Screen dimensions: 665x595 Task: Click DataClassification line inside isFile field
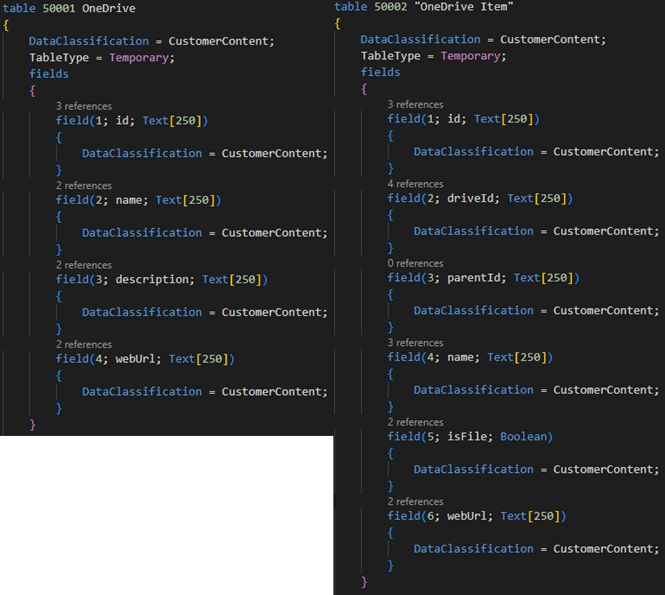click(x=536, y=469)
